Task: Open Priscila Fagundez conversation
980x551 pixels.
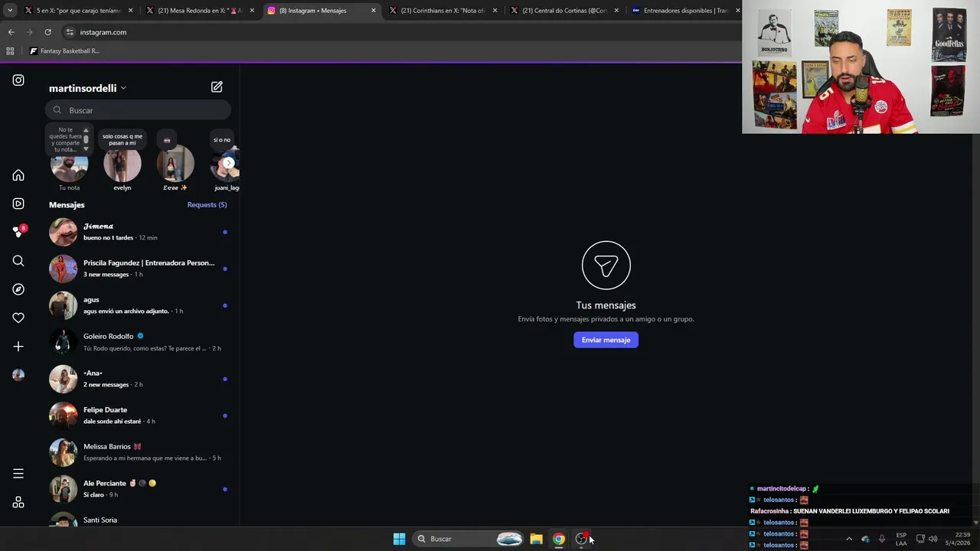Action: point(138,269)
